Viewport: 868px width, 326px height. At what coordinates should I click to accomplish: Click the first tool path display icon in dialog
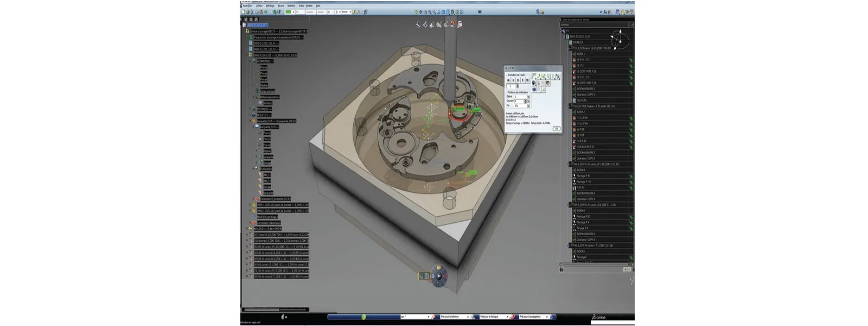[534, 76]
